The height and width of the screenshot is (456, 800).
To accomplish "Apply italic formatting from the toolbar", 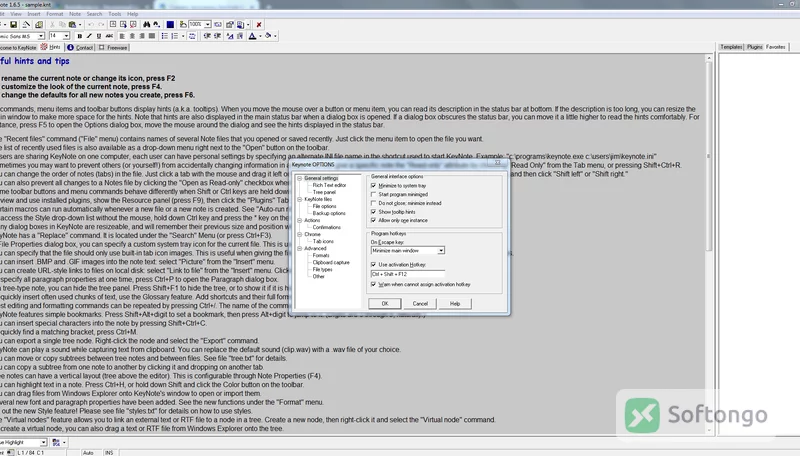I will pos(89,36).
